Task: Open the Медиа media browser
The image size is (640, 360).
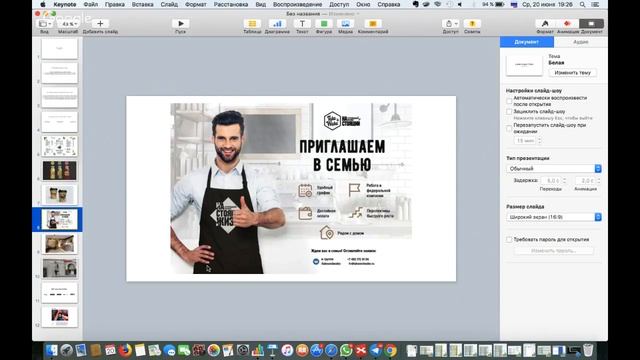Action: (345, 24)
